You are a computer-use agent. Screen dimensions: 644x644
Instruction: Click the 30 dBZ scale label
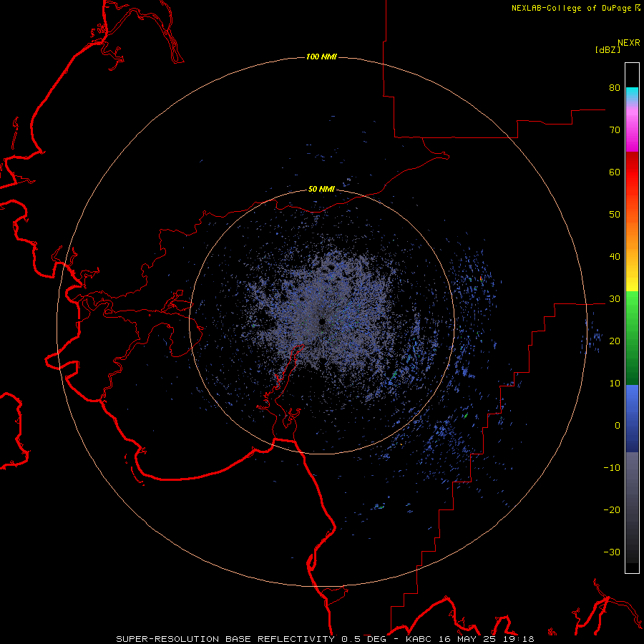[x=615, y=299]
